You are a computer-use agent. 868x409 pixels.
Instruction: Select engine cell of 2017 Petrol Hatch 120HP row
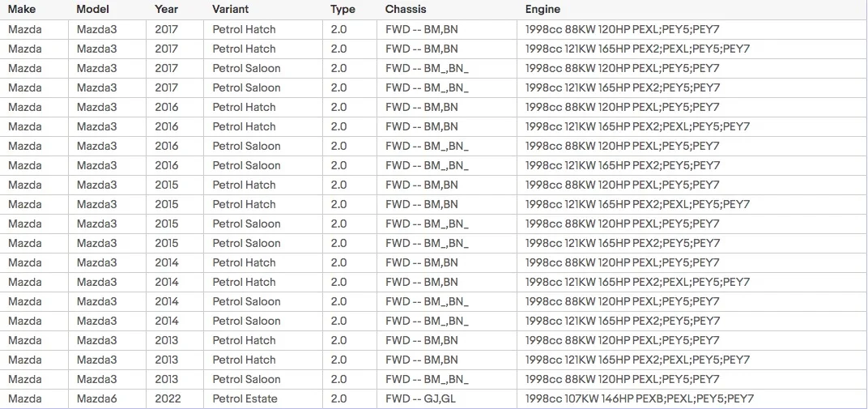coord(692,29)
